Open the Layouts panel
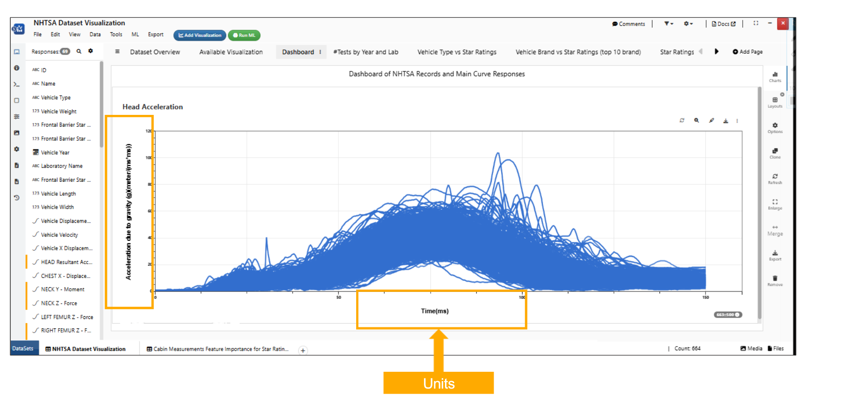 [775, 102]
